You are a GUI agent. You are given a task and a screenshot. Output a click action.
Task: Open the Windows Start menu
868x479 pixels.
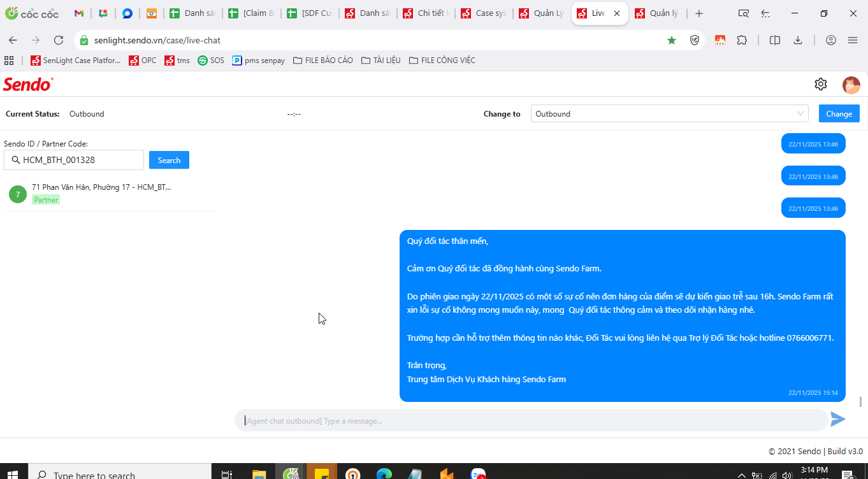tap(13, 475)
